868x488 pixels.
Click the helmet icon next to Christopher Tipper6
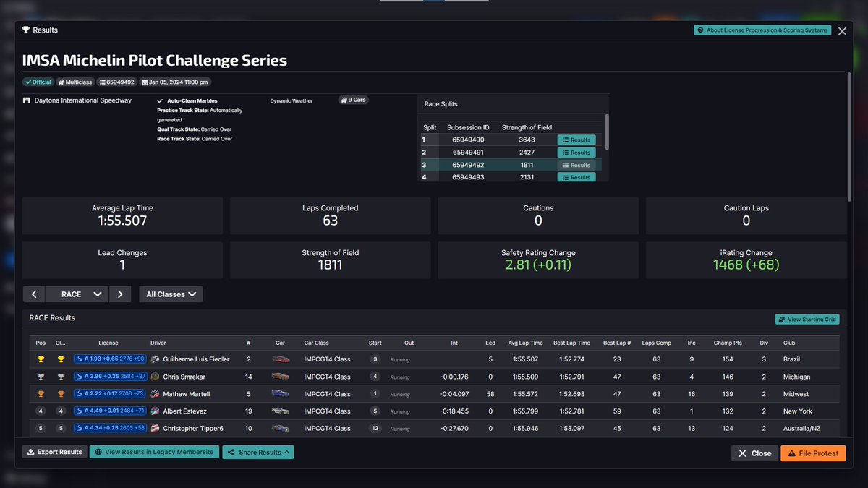[156, 428]
